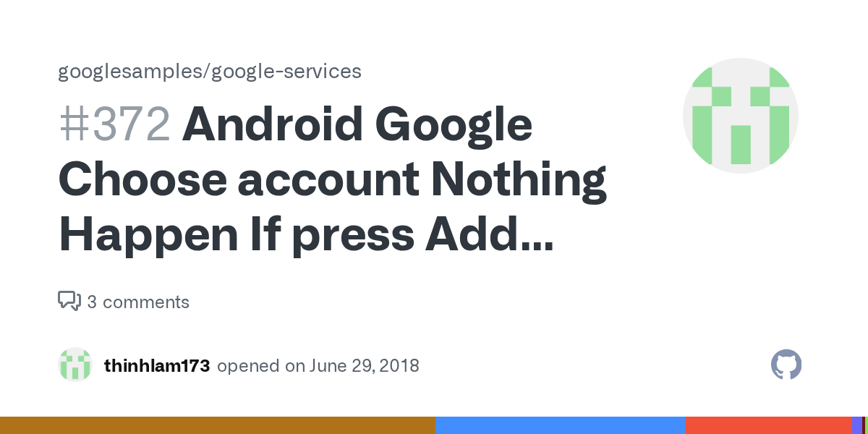Click the words "opened on"

pyautogui.click(x=260, y=366)
